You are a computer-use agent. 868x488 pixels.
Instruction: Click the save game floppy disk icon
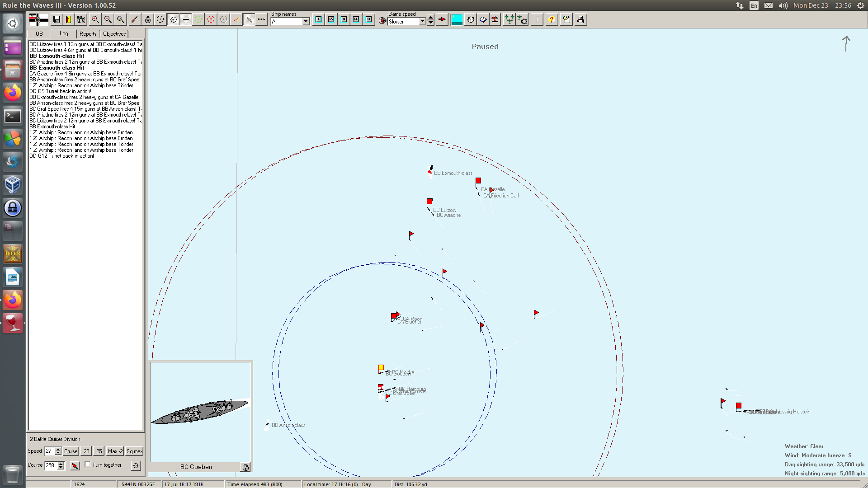click(57, 19)
